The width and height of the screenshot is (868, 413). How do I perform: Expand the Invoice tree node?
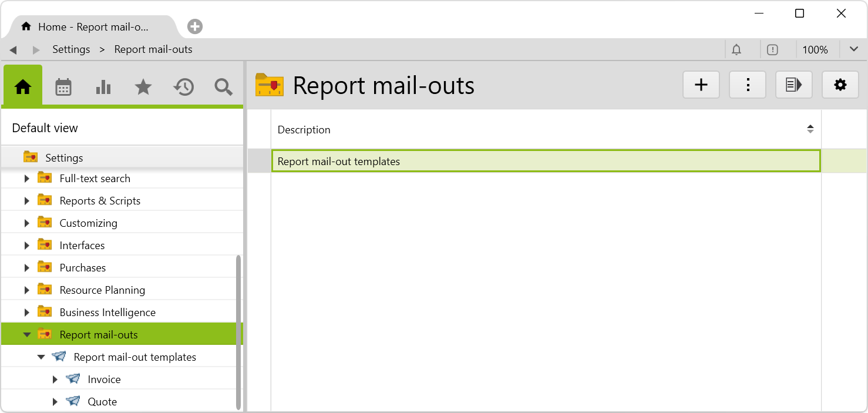pos(55,380)
